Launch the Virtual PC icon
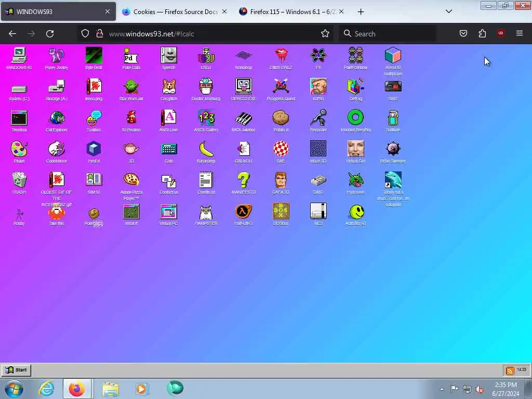The width and height of the screenshot is (532, 399). point(169,211)
